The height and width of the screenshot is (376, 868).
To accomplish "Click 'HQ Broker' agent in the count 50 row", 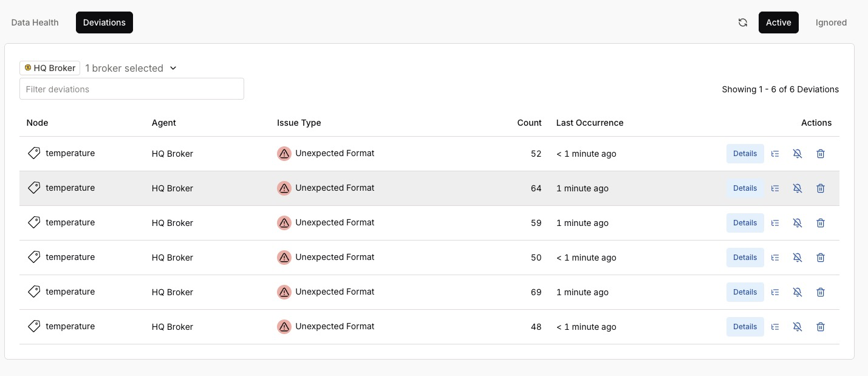I will (173, 258).
